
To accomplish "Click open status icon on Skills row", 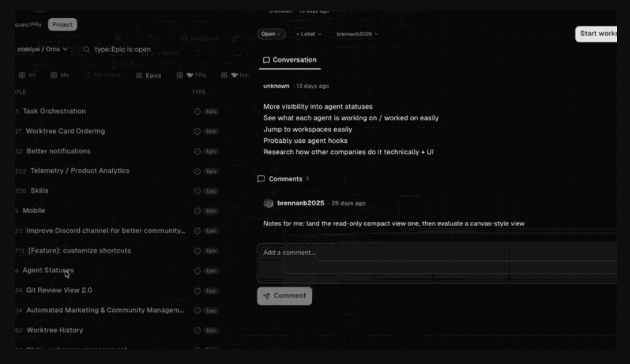I will (197, 191).
